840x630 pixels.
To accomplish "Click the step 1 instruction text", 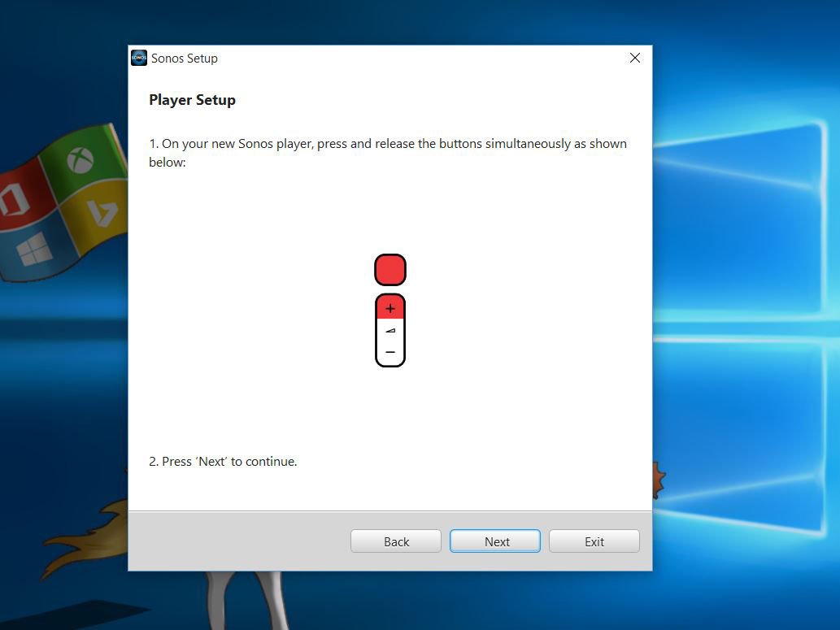I will (x=387, y=152).
